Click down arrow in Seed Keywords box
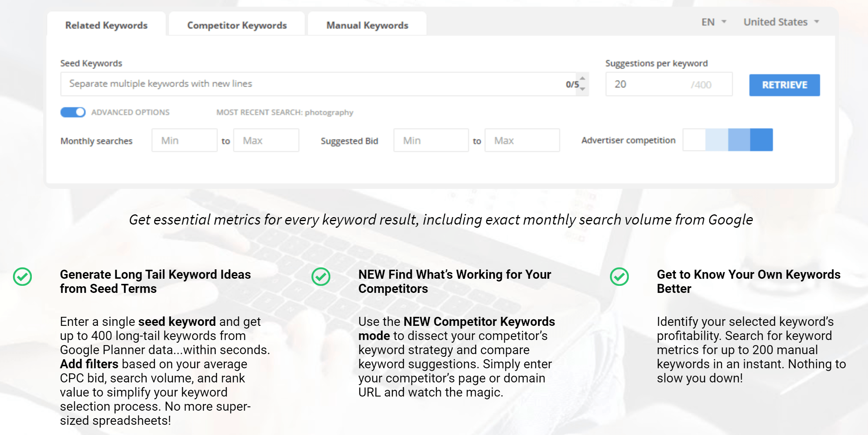The width and height of the screenshot is (868, 435). (583, 89)
